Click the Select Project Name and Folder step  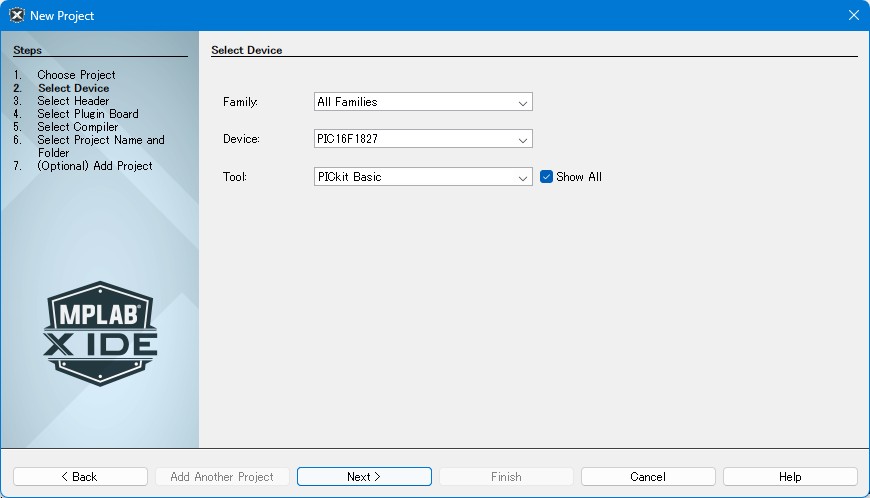pyautogui.click(x=100, y=140)
